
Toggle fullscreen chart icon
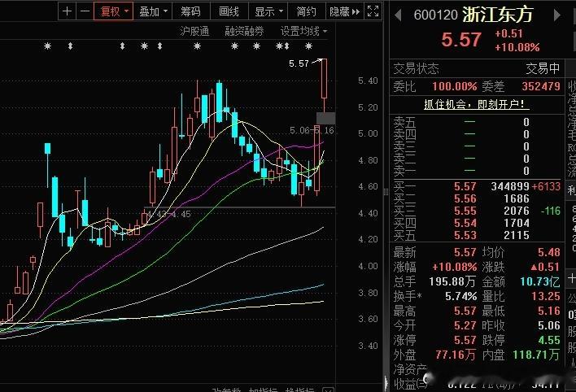(373, 11)
